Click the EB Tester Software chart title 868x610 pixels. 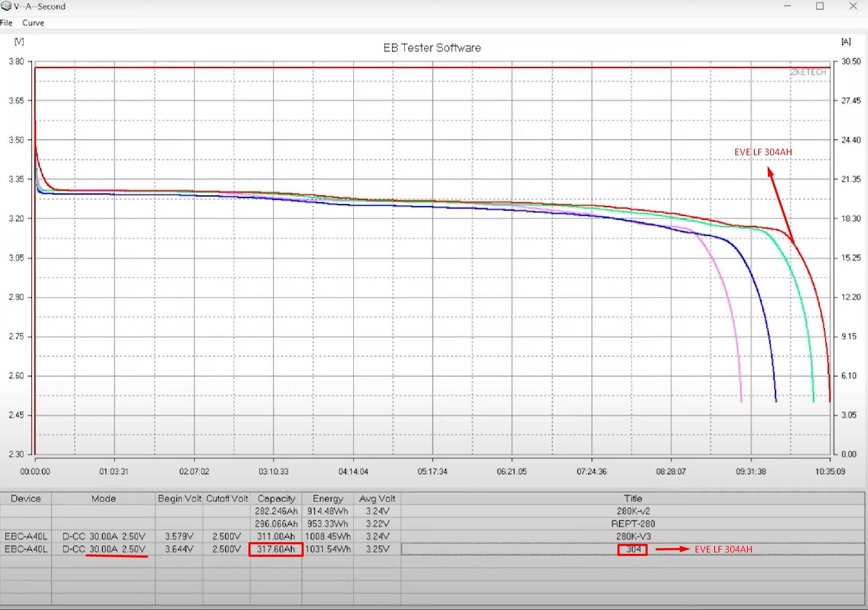coord(432,48)
